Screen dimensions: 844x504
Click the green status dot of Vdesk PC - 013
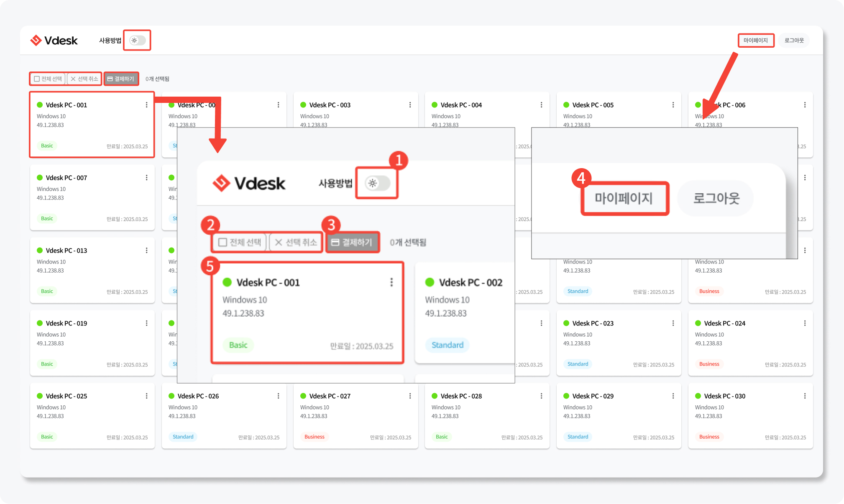click(x=40, y=251)
